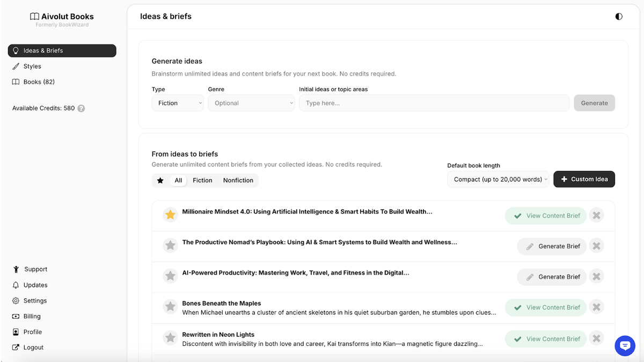The width and height of the screenshot is (644, 362).
Task: Click the Millionaire Mindset 4.0 idea title
Action: click(307, 212)
